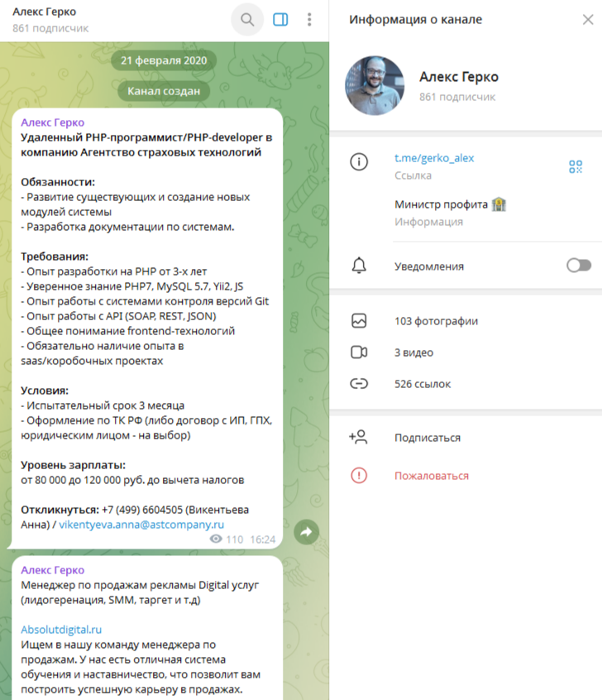Toggle the Уведомления switch

pos(579,266)
